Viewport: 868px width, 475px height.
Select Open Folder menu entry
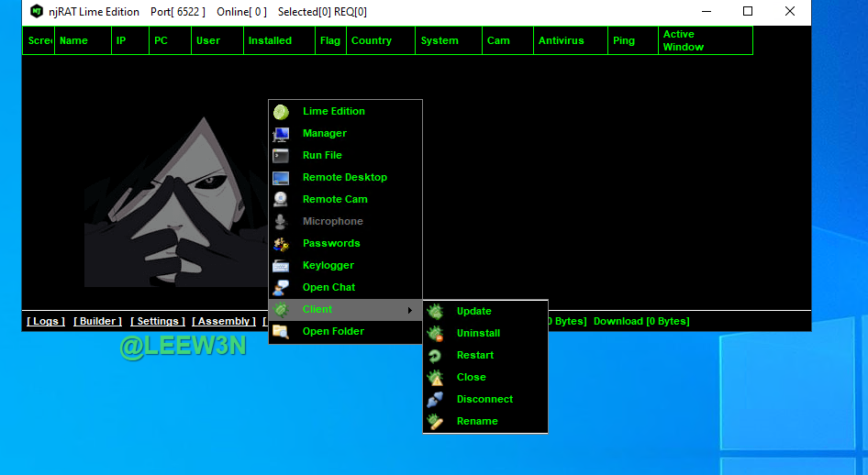coord(333,331)
